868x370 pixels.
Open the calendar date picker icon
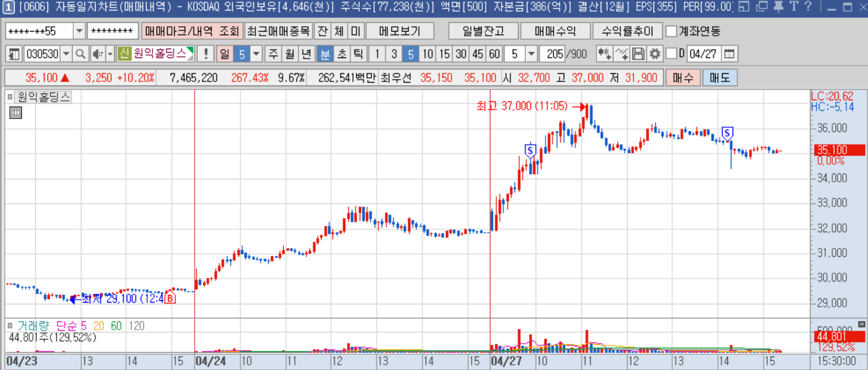coord(729,54)
